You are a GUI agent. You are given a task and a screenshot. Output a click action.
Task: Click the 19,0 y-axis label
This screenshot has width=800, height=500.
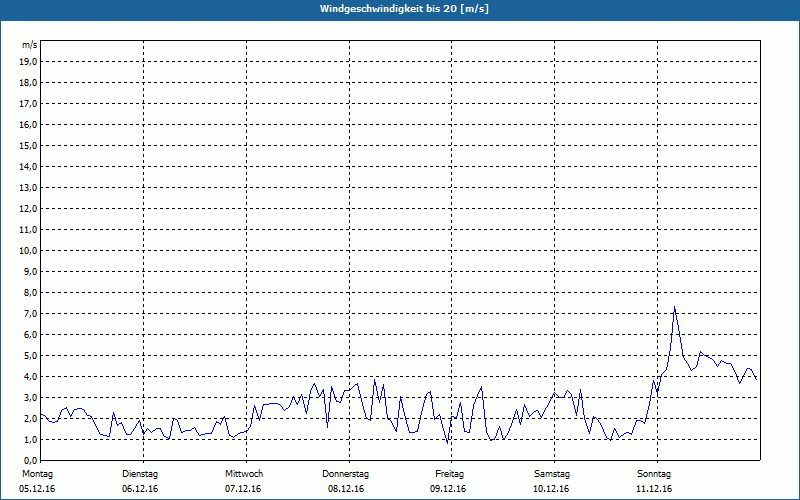pos(28,62)
